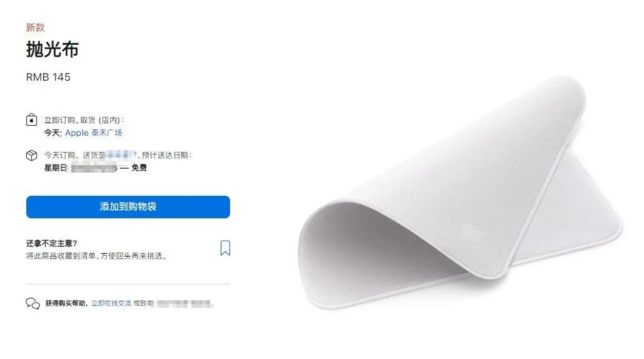Click the 免费 free shipping text
Image resolution: width=644 pixels, height=359 pixels.
[x=139, y=168]
